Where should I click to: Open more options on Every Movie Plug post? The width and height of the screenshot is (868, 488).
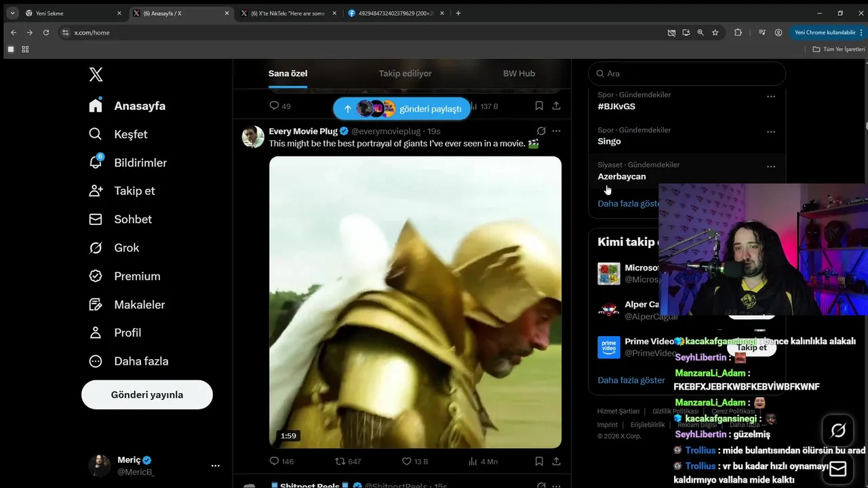(x=557, y=131)
